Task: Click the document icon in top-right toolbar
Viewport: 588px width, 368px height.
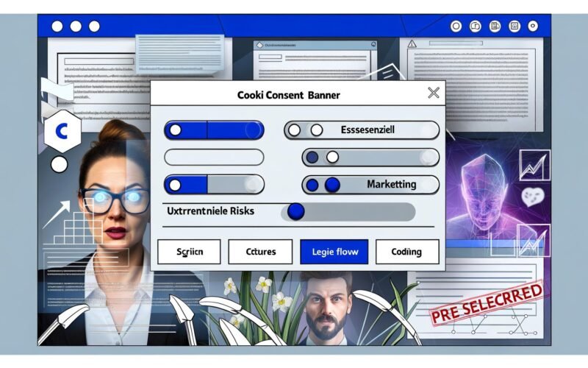Action: pyautogui.click(x=495, y=26)
